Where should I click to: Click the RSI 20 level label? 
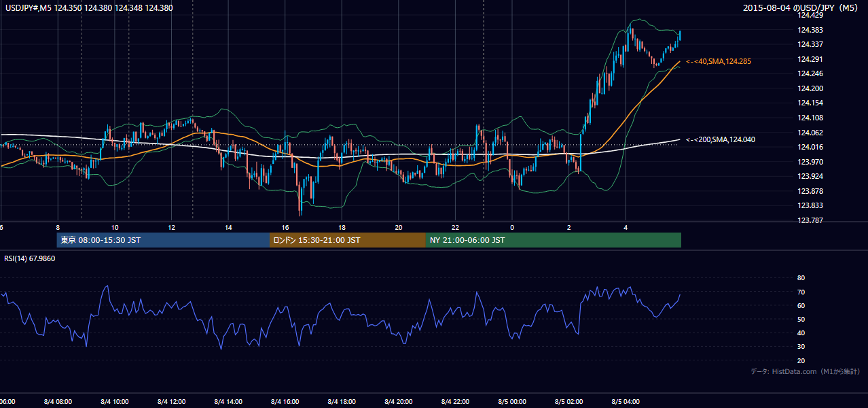(x=801, y=360)
